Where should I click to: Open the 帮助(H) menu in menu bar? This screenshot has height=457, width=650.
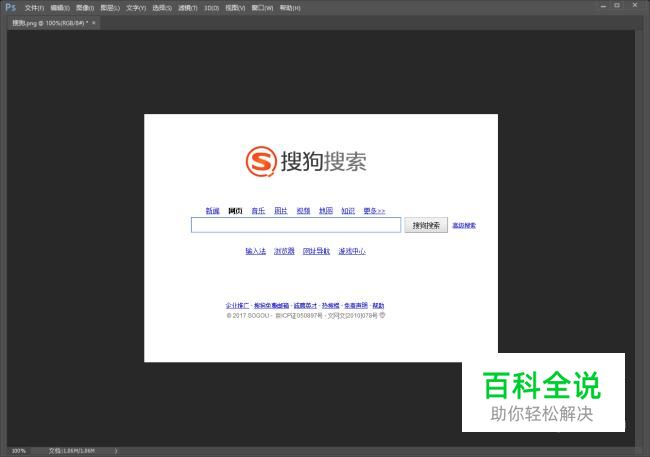tap(290, 8)
